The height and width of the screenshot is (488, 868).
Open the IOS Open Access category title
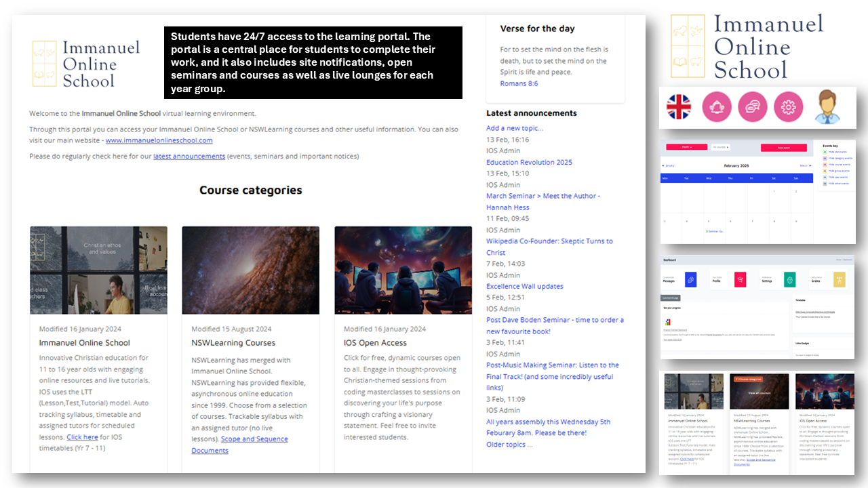(x=375, y=343)
